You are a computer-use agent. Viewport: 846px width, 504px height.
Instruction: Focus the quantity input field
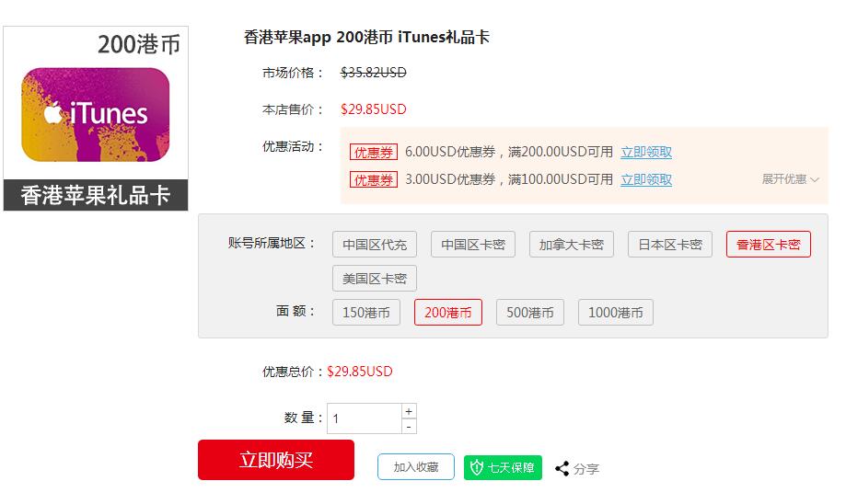point(365,418)
